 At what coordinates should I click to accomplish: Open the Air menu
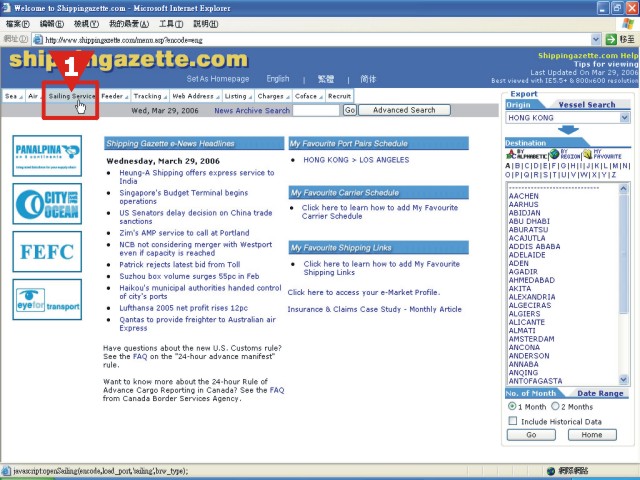tap(34, 96)
